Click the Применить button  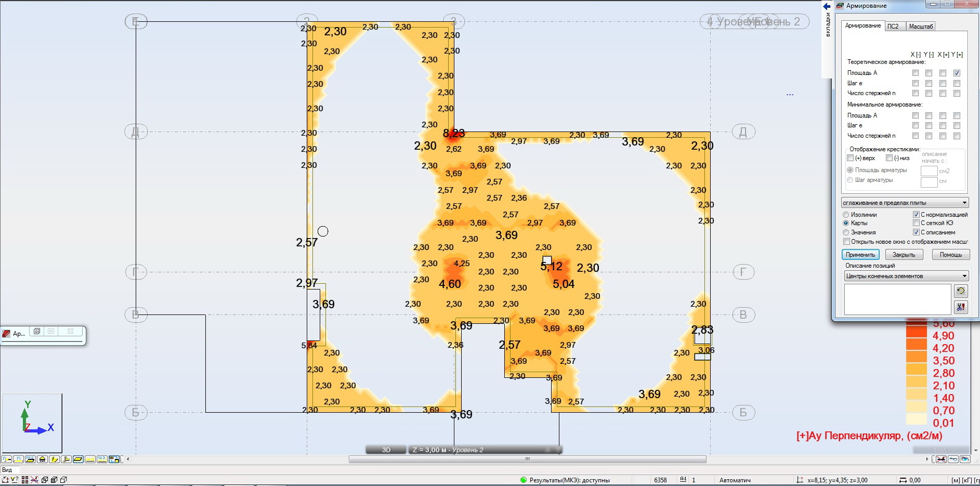coord(860,255)
